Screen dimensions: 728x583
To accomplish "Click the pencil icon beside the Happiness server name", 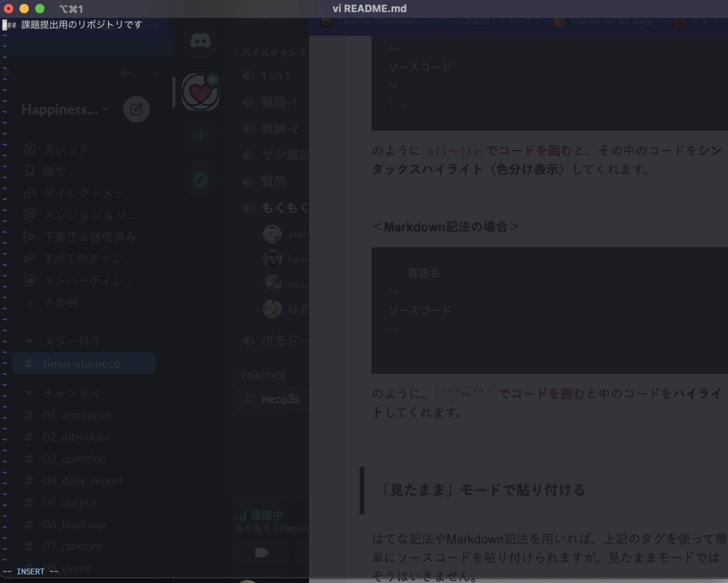I will click(136, 109).
